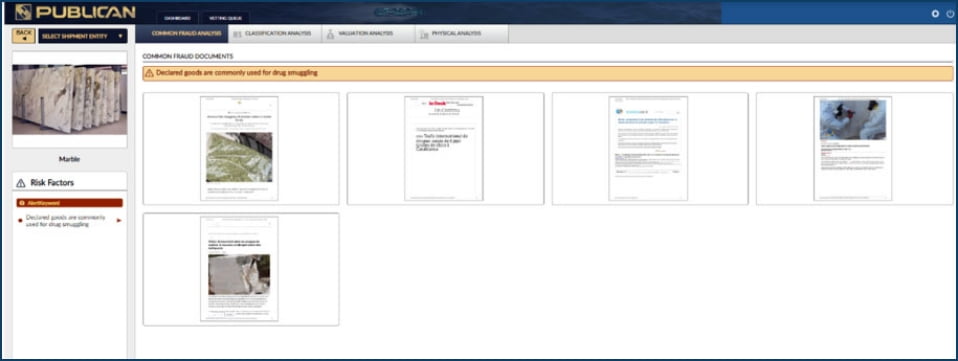The height and width of the screenshot is (361, 958).
Task: Click the settings gear icon in header
Action: click(x=935, y=13)
